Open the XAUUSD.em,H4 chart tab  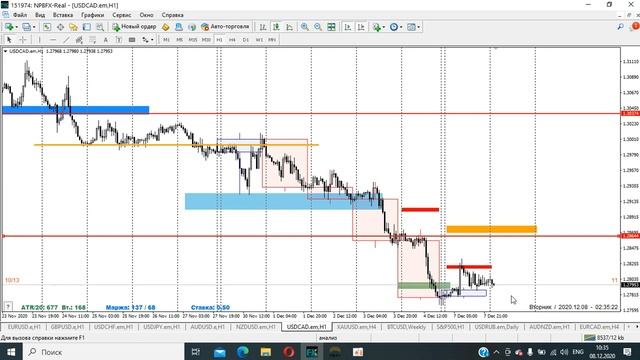coord(357,327)
